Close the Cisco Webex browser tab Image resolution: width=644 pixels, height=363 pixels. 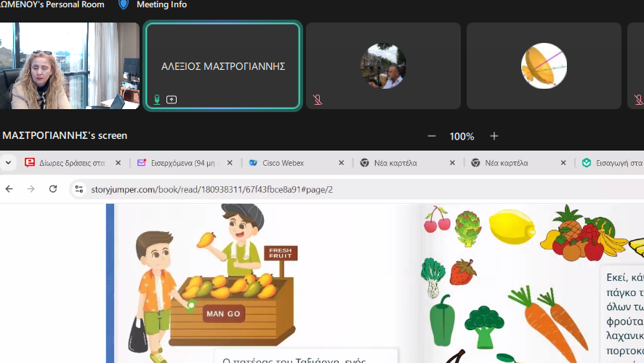point(341,163)
